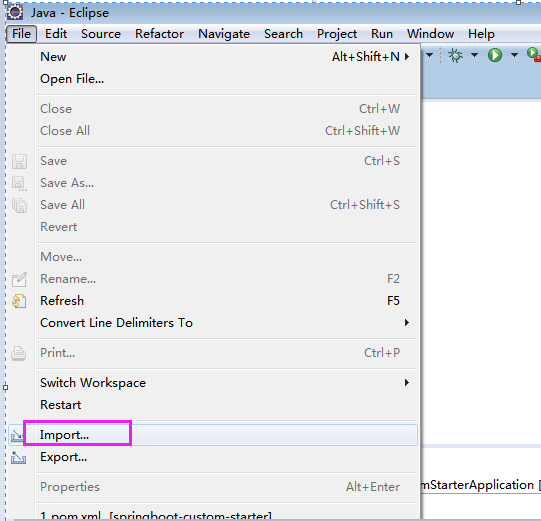
Task: Open the Debug dropdown arrow
Action: [474, 55]
